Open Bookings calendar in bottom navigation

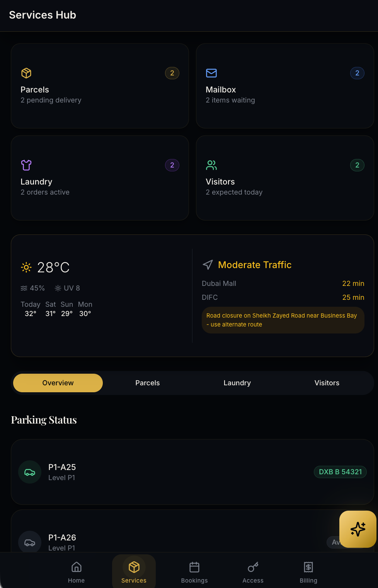point(194,572)
